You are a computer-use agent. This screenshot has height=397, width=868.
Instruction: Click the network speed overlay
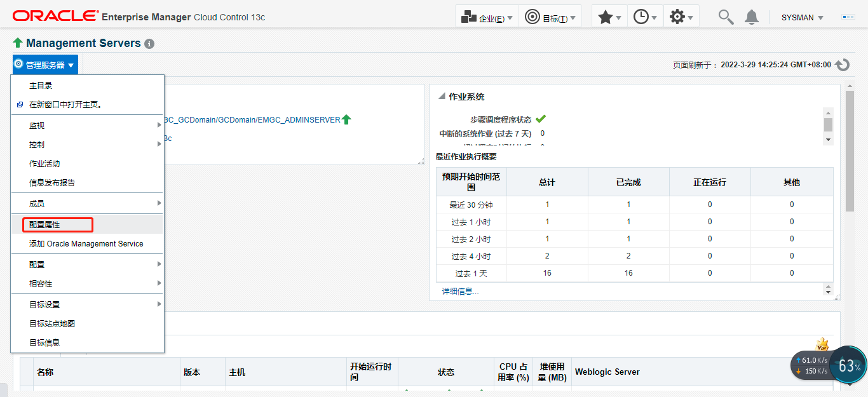tap(811, 365)
